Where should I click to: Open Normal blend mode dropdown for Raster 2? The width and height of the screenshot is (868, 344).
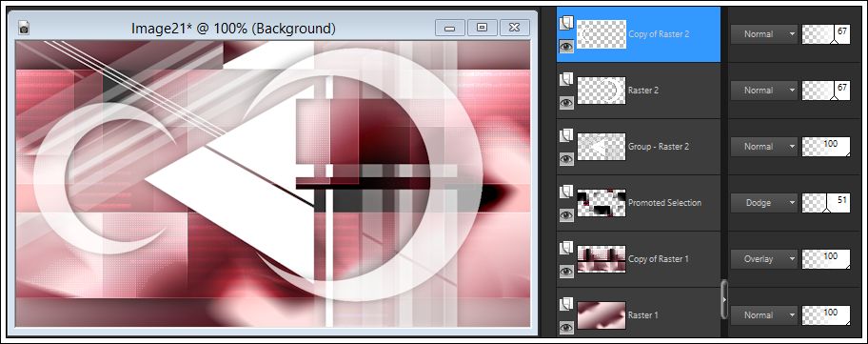[x=764, y=91]
